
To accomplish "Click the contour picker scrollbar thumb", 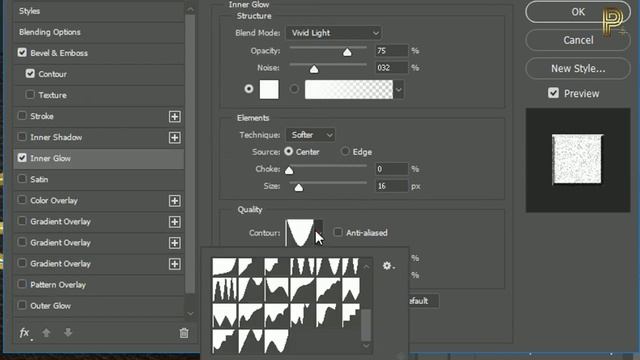I will 366,324.
